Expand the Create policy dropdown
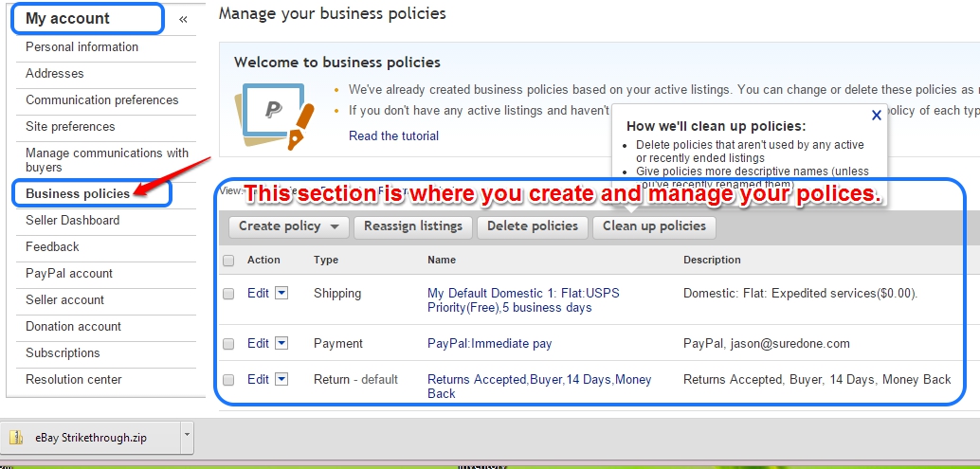980x469 pixels. (x=289, y=226)
